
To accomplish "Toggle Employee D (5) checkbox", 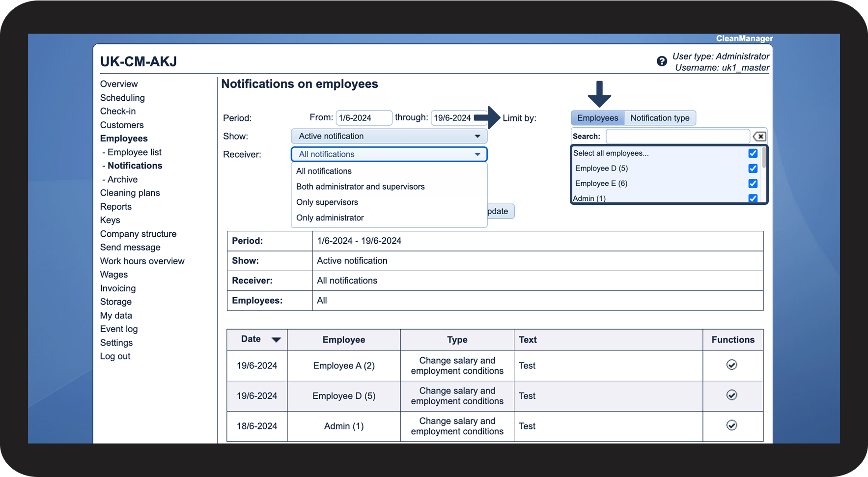I will (x=753, y=168).
